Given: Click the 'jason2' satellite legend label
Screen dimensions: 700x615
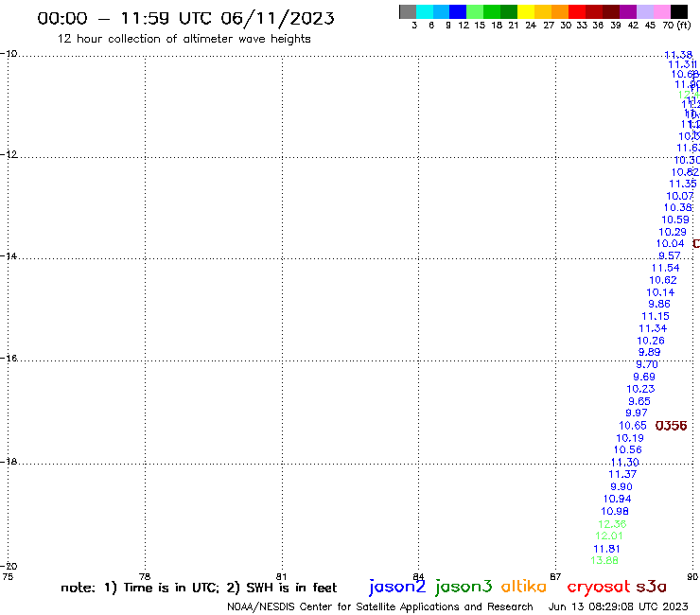Looking at the screenshot, I should [397, 587].
